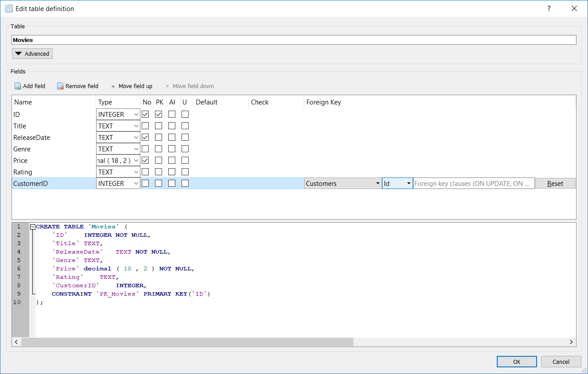
Task: Click Reset for the foreign key
Action: coord(555,184)
